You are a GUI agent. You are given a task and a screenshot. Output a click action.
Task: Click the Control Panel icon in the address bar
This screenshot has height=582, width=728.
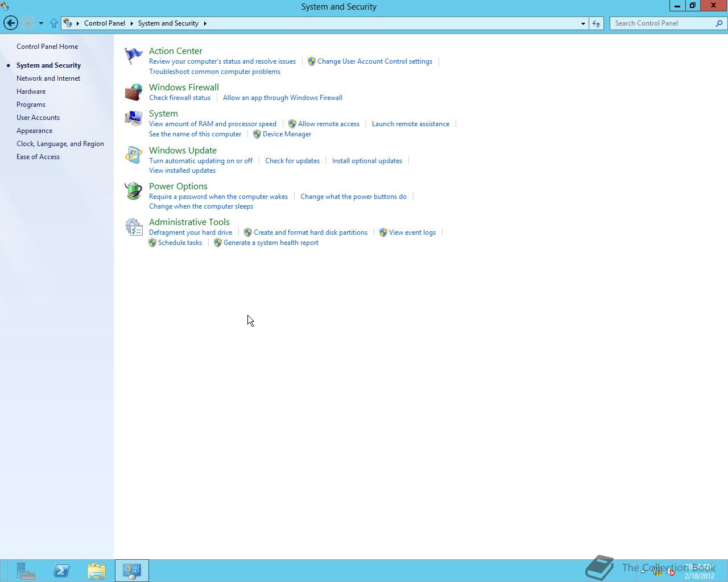click(x=68, y=23)
